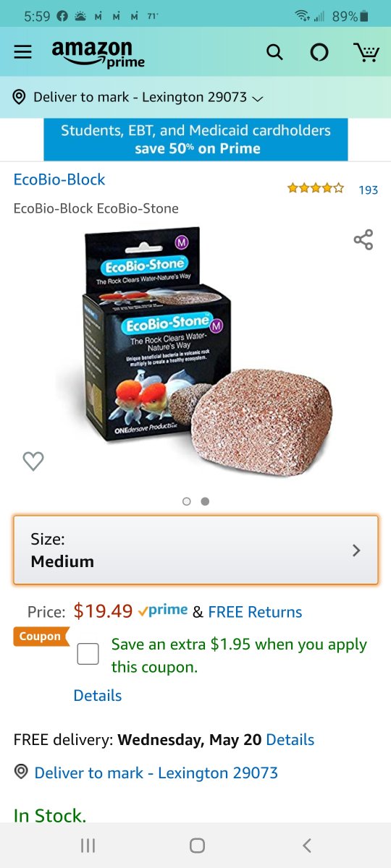This screenshot has height=868, width=391.
Task: Open the 193 customer ratings
Action: [369, 190]
